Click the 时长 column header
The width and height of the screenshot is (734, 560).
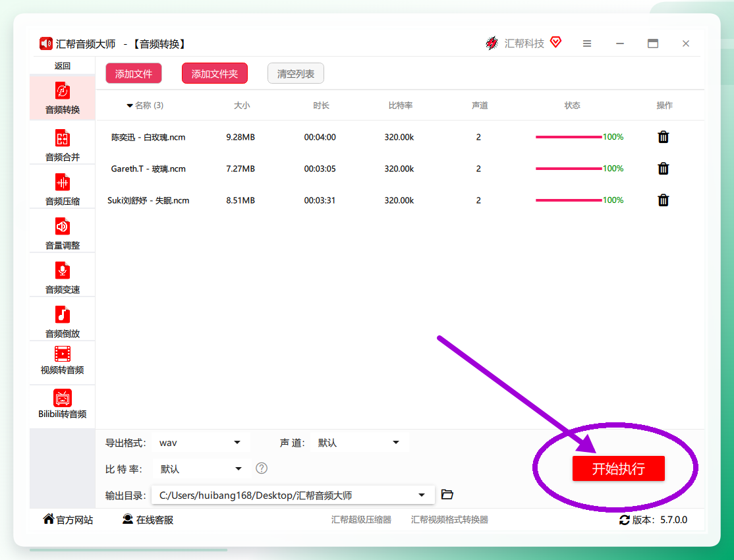[x=321, y=105]
